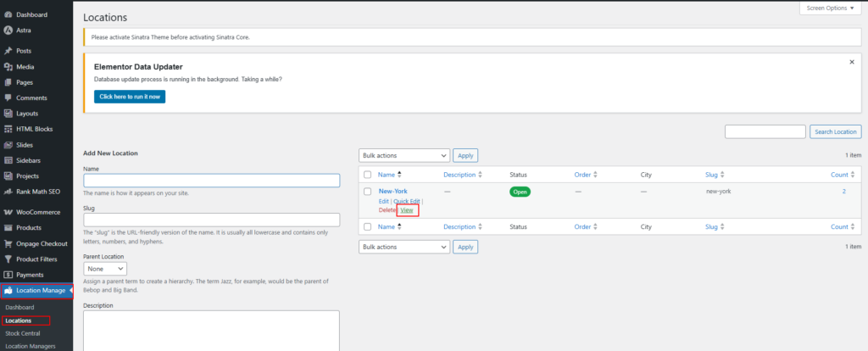The image size is (868, 351).
Task: Click the Media library icon
Action: pyautogui.click(x=8, y=66)
